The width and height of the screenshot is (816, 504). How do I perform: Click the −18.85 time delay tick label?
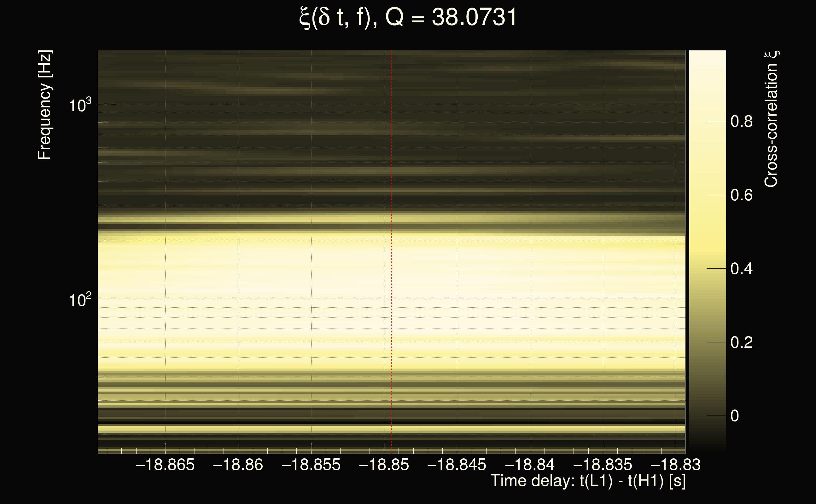[384, 465]
